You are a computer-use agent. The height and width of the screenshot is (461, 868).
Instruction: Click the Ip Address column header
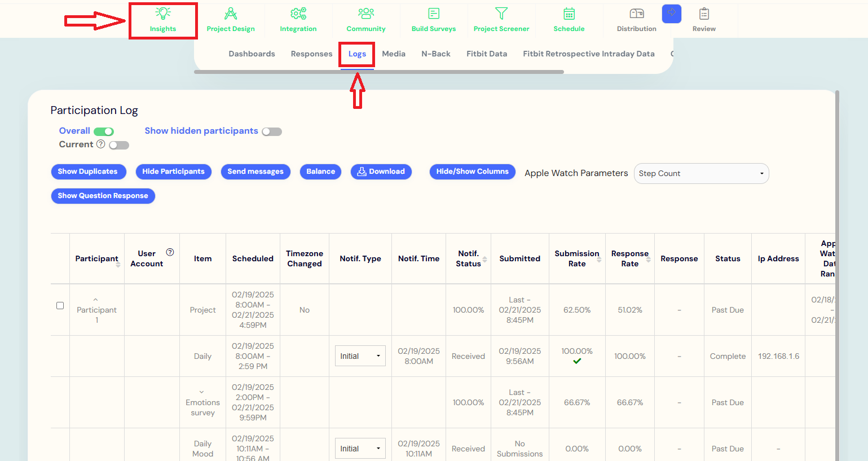point(778,258)
